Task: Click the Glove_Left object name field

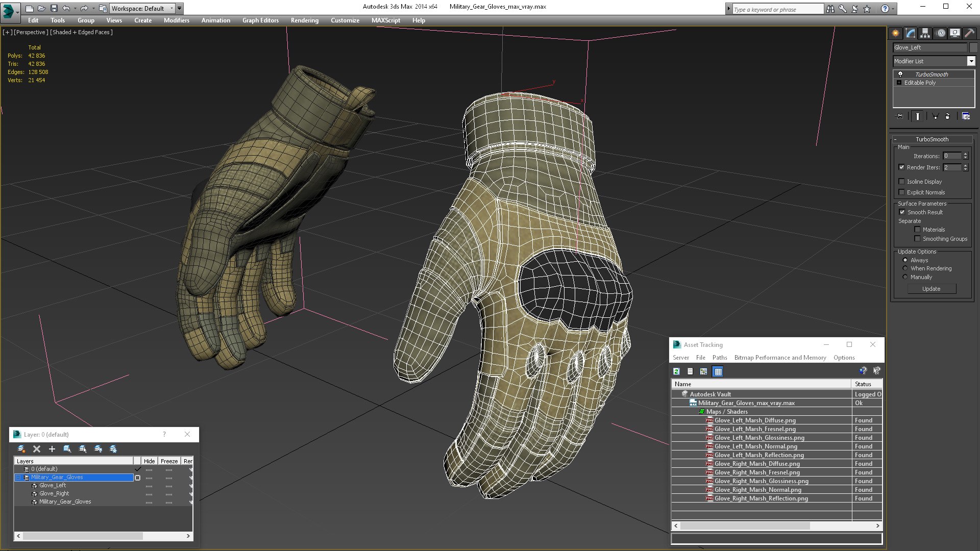Action: click(929, 47)
